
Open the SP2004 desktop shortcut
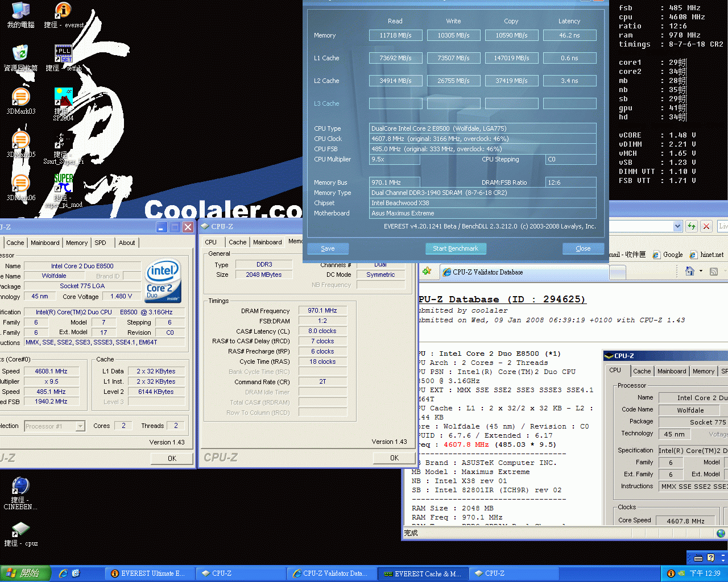(63, 104)
